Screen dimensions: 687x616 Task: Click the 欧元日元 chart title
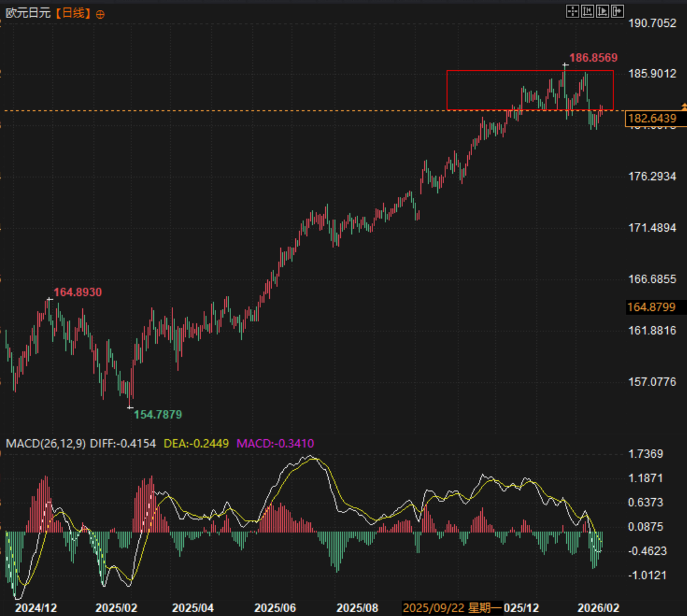pos(28,13)
